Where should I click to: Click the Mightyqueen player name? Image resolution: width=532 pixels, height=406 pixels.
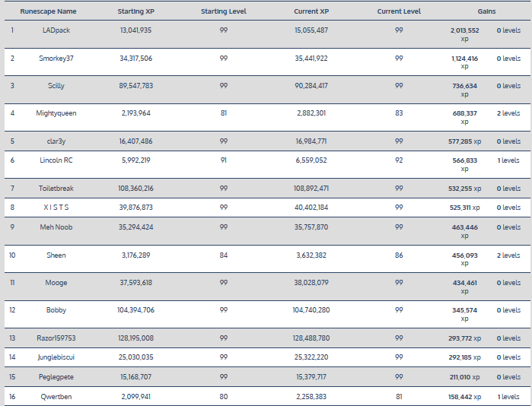point(56,113)
